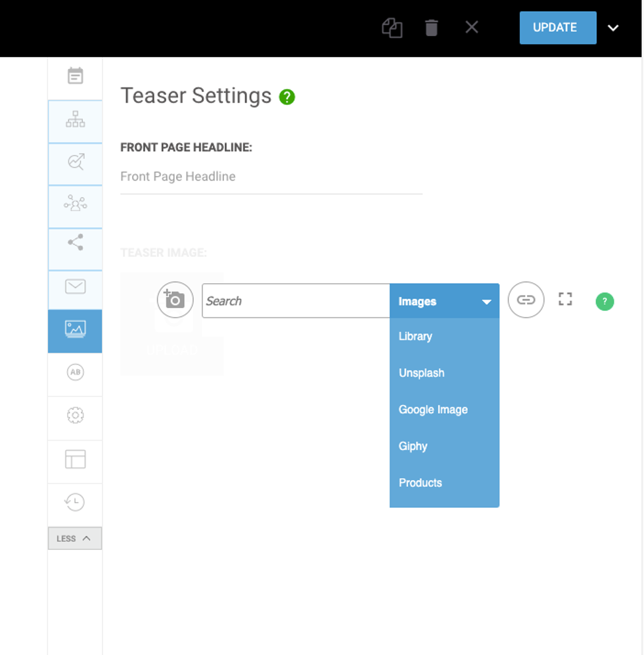Click the Front Page Headline input field
The image size is (644, 655).
271,177
